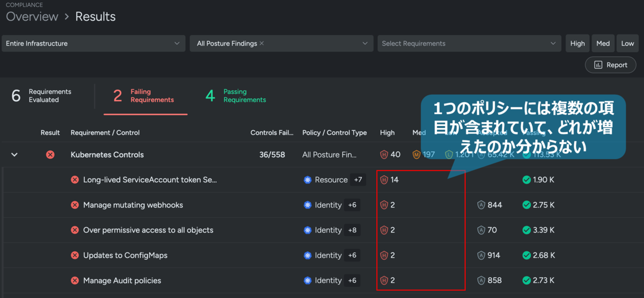The width and height of the screenshot is (644, 298).
Task: Click Kubernetes icon in Long-lived ServiceAccount row
Action: pos(308,180)
